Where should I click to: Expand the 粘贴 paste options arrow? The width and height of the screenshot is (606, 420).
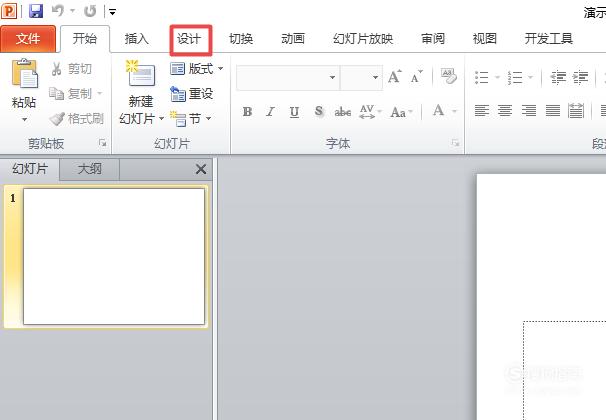tap(24, 119)
